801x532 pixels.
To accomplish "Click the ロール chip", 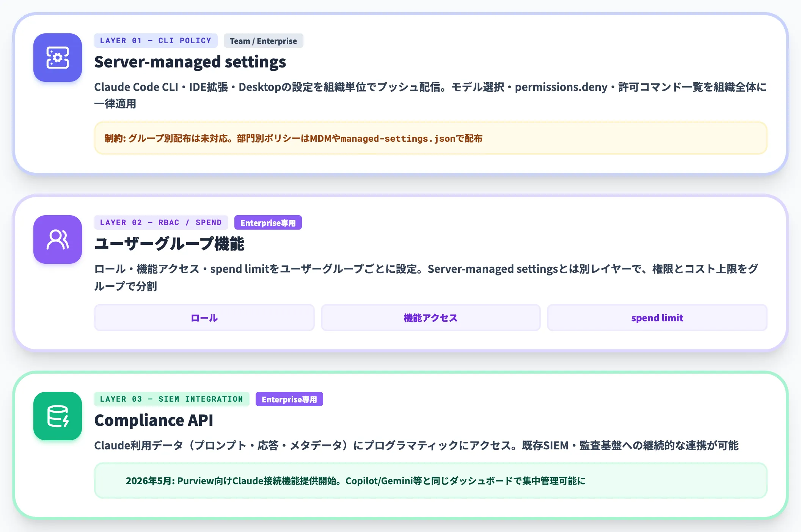I will (x=204, y=318).
